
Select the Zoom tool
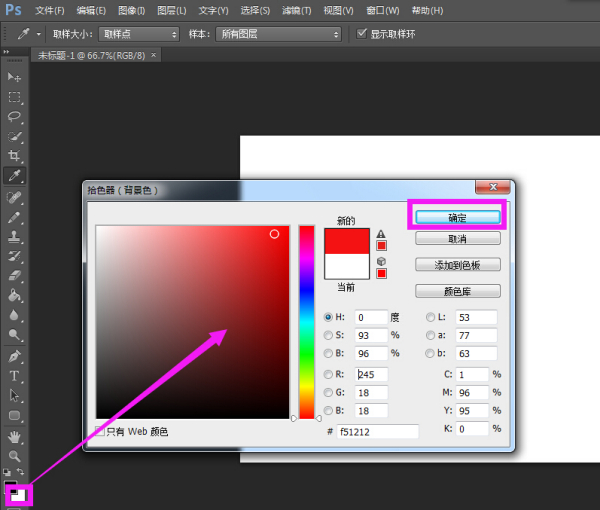[x=14, y=456]
